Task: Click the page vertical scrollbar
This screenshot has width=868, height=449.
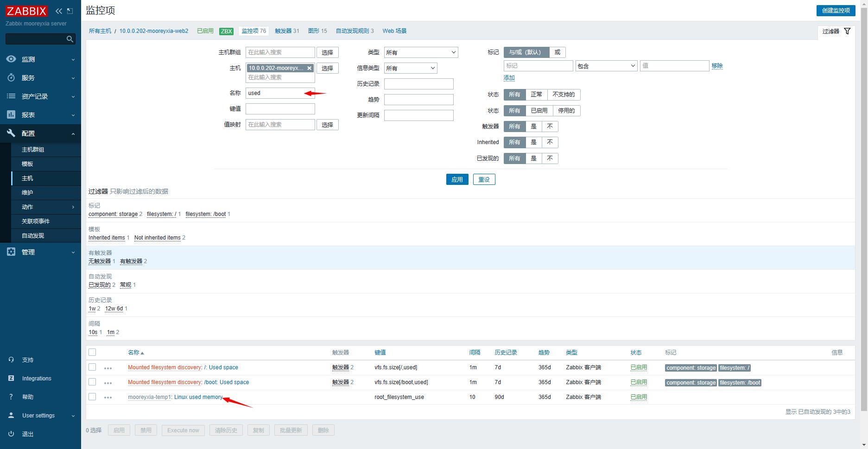Action: [x=864, y=209]
